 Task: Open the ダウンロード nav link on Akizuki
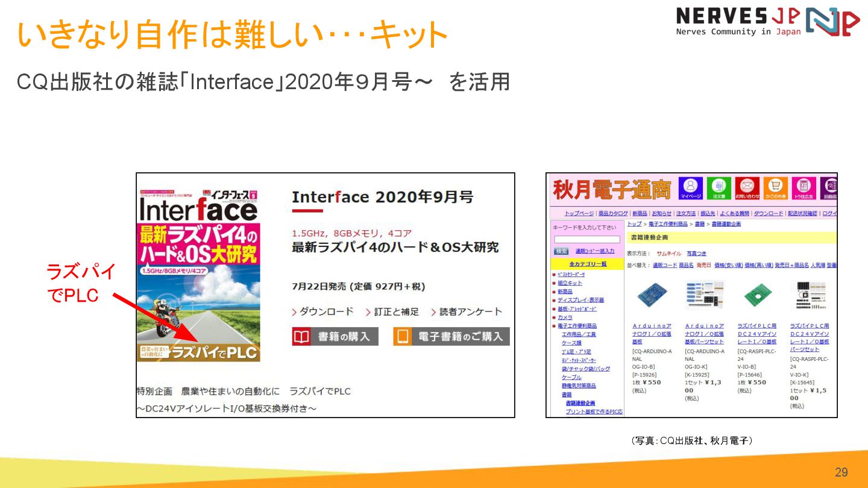click(x=769, y=213)
